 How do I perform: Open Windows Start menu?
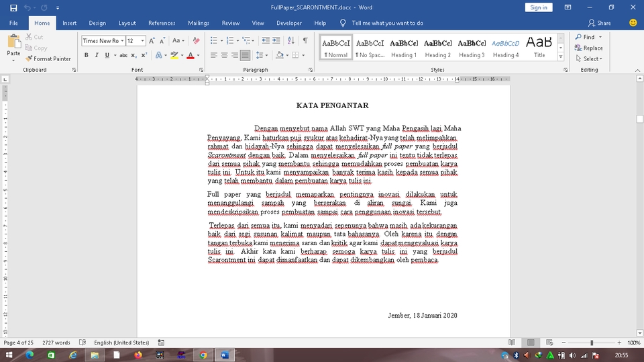9,355
